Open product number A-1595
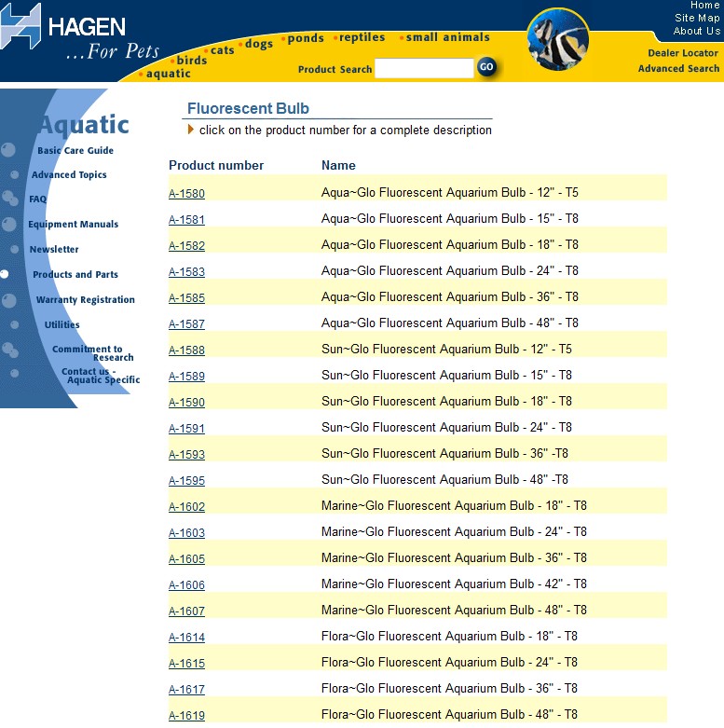This screenshot has height=728, width=724. [x=186, y=481]
